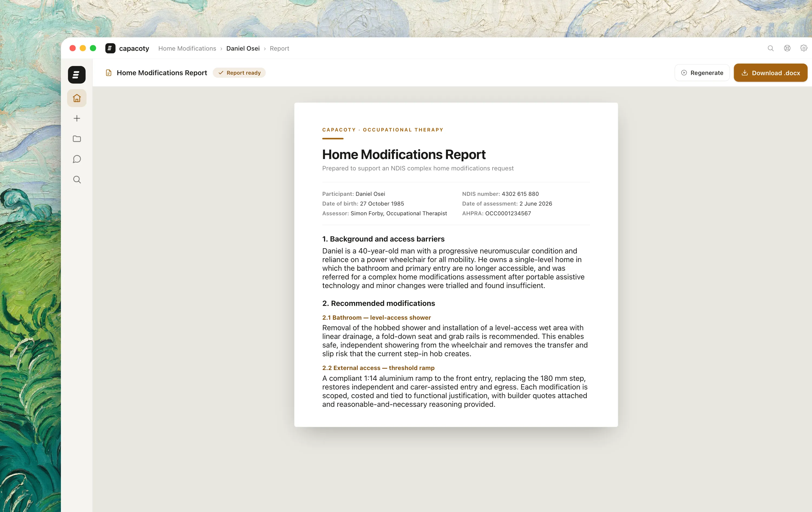Click the Date of birth 27 October 1985
Image resolution: width=812 pixels, height=512 pixels.
(363, 204)
